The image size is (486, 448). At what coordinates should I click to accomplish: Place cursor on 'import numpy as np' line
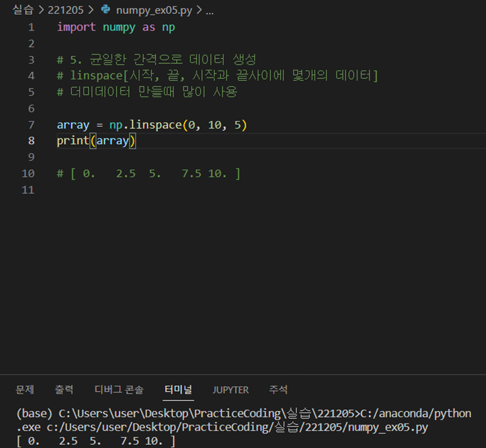pyautogui.click(x=116, y=27)
